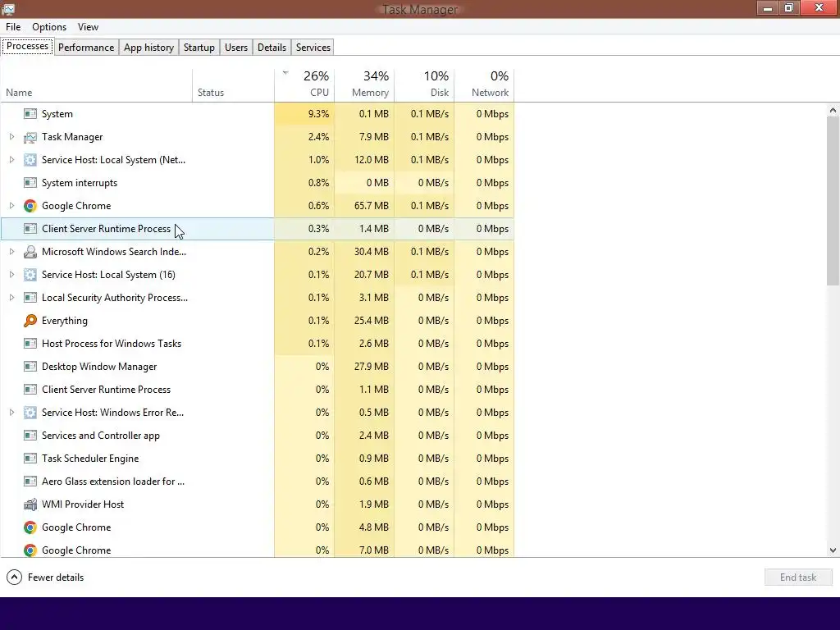Select the Processes tab

[27, 46]
